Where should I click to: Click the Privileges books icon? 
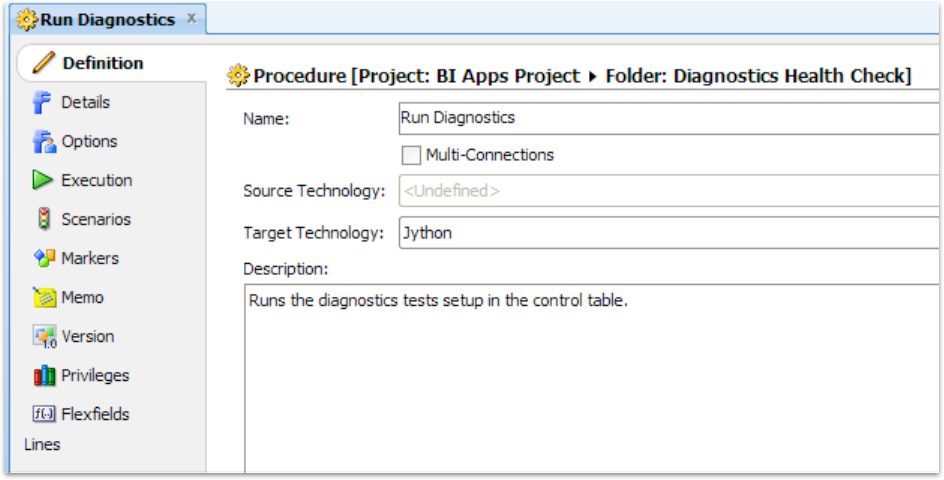tap(44, 376)
